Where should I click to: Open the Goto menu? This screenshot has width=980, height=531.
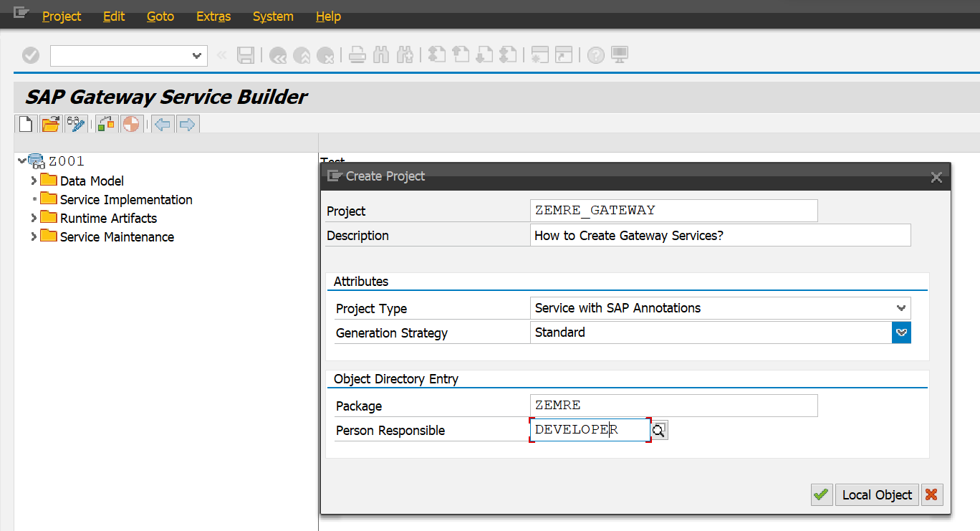pos(160,16)
